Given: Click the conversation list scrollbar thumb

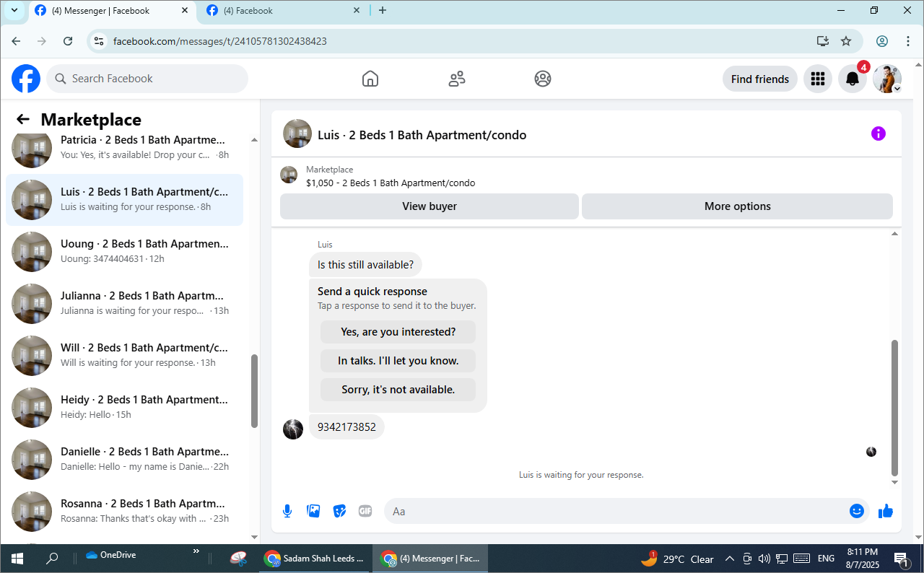Looking at the screenshot, I should 254,391.
